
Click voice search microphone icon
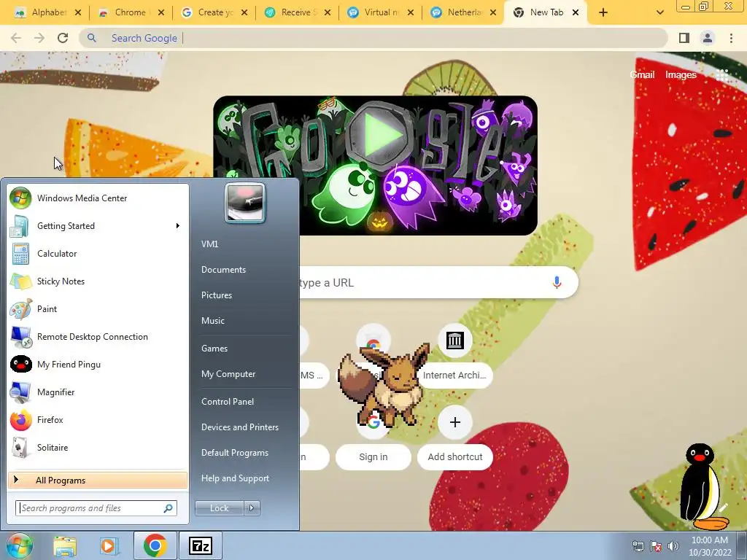[x=557, y=282]
